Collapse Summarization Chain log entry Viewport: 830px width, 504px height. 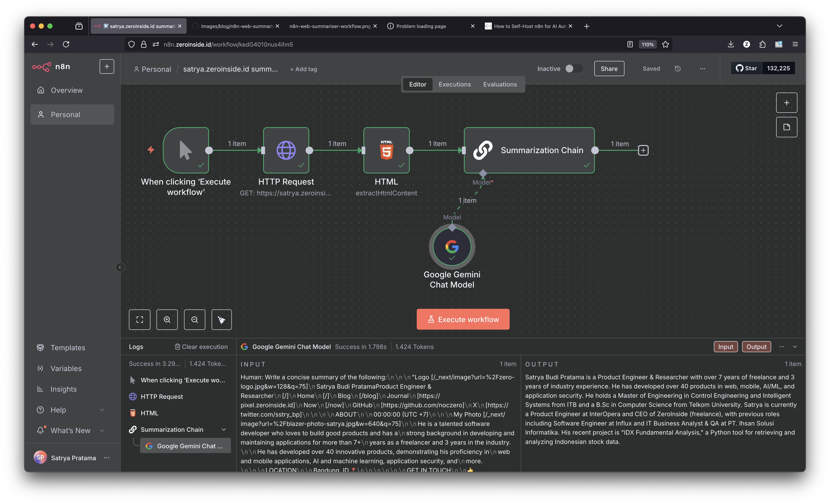coord(223,430)
